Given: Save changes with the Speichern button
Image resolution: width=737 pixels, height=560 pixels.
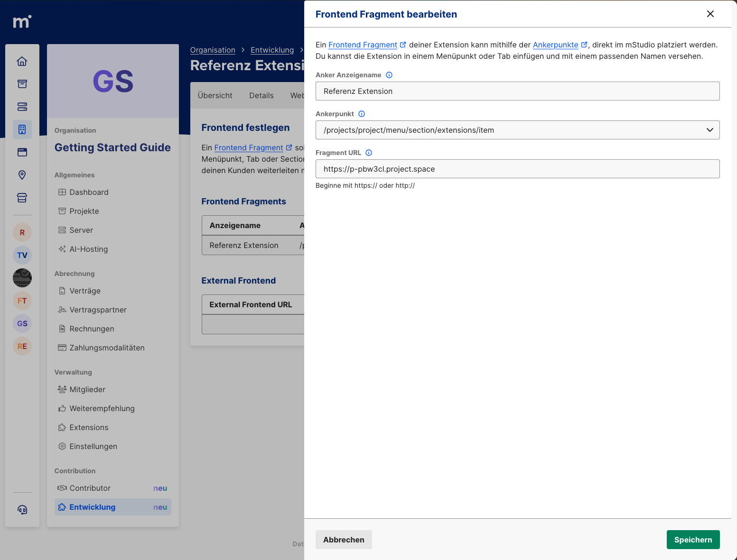Looking at the screenshot, I should point(693,540).
